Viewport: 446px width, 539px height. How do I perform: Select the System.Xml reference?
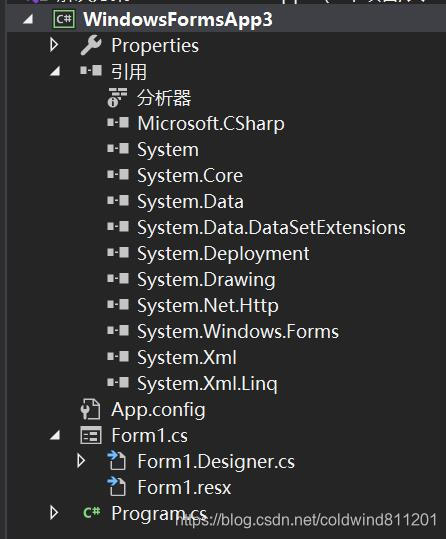tap(187, 358)
